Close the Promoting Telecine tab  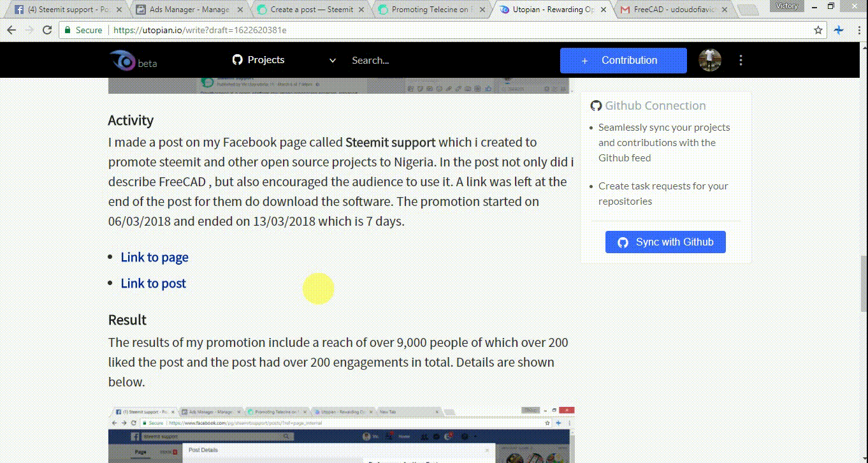[x=482, y=10]
